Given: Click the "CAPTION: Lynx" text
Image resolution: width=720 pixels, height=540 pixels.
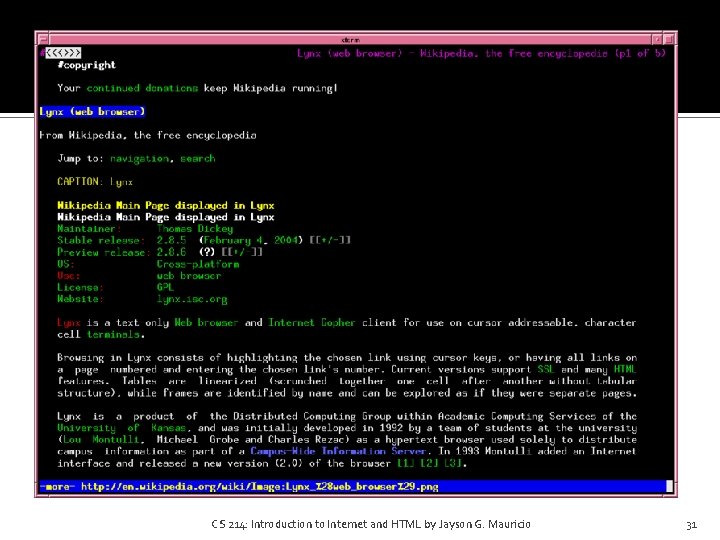Looking at the screenshot, I should (95, 182).
